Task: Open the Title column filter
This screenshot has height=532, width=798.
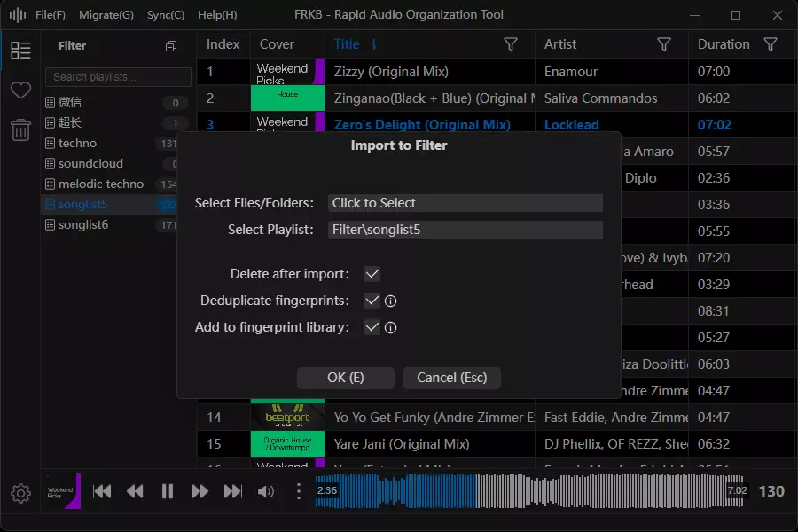Action: 511,44
